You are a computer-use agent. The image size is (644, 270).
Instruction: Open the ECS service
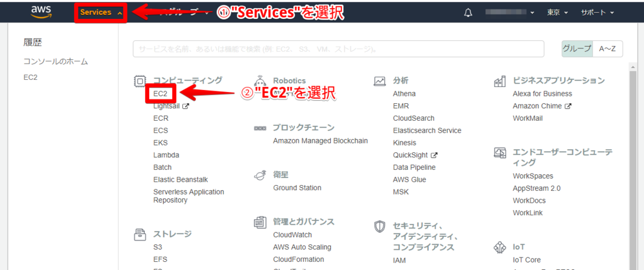click(160, 131)
